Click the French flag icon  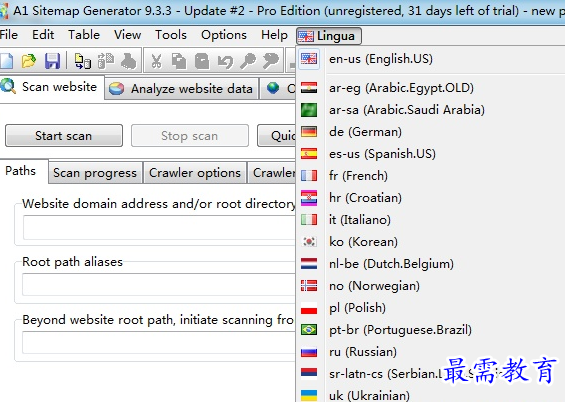(x=309, y=176)
